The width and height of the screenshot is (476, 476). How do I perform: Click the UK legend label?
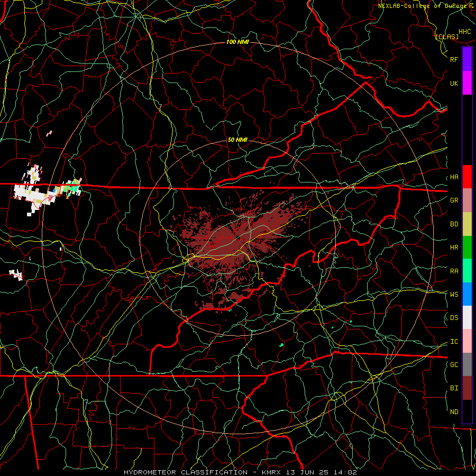pos(454,83)
